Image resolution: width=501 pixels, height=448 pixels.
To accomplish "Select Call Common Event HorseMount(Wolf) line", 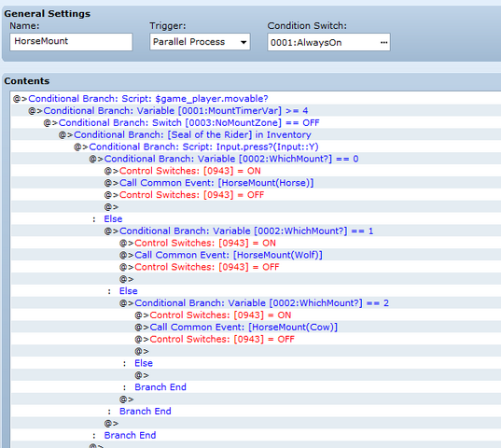I will point(256,255).
